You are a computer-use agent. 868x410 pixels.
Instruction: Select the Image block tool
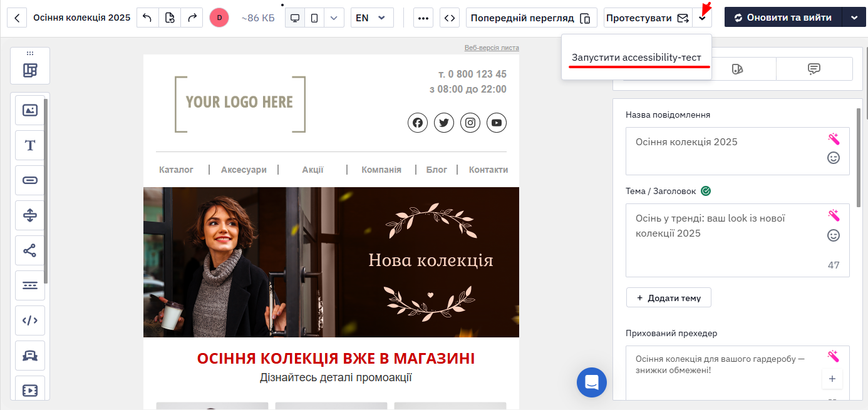(30, 110)
